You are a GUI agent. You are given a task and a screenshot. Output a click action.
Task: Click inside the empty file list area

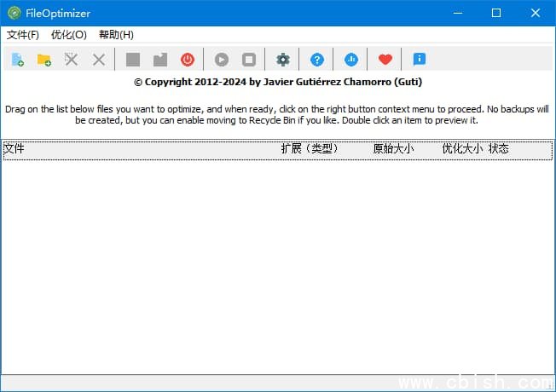[x=276, y=266]
